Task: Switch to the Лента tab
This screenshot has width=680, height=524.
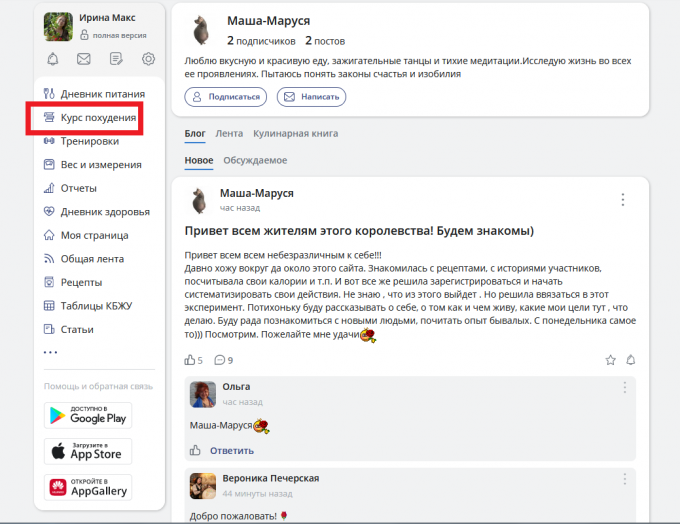Action: pos(229,133)
